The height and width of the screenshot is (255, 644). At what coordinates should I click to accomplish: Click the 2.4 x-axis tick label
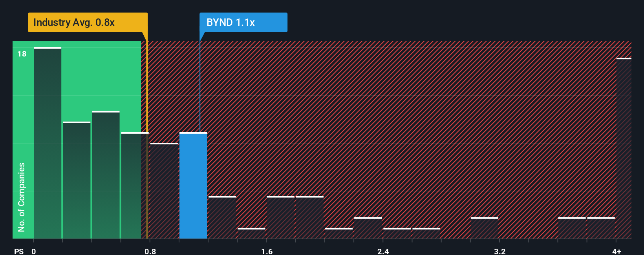(383, 251)
